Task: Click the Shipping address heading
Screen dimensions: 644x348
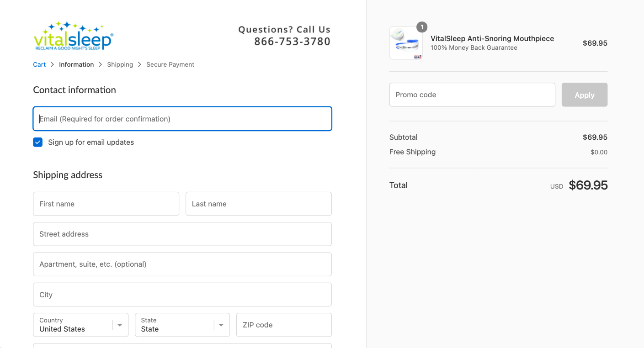Action: pyautogui.click(x=68, y=175)
